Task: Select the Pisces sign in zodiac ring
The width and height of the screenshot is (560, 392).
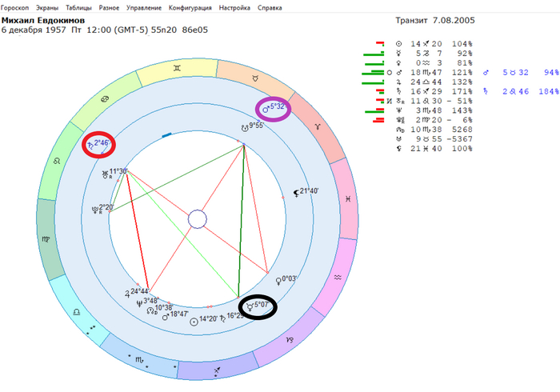Action: point(347,199)
